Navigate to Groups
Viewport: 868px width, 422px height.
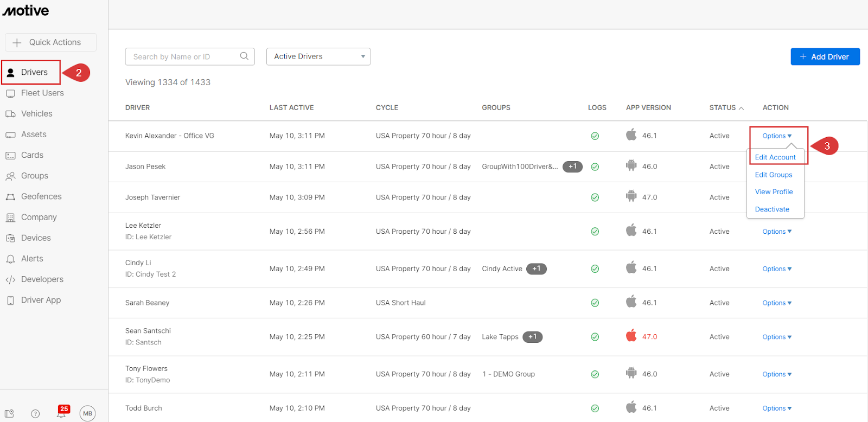click(x=27, y=176)
